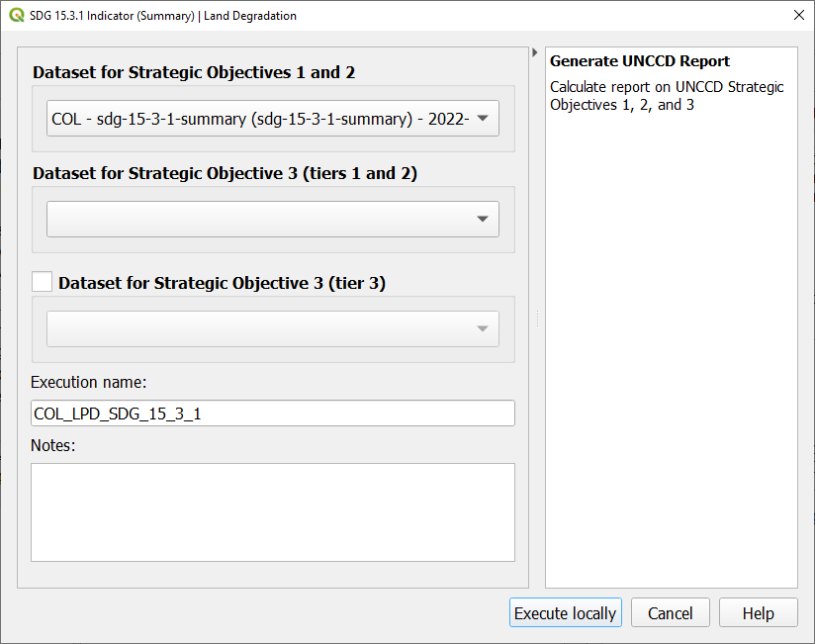This screenshot has width=815, height=644.
Task: Click the Execute locally button
Action: coord(565,613)
